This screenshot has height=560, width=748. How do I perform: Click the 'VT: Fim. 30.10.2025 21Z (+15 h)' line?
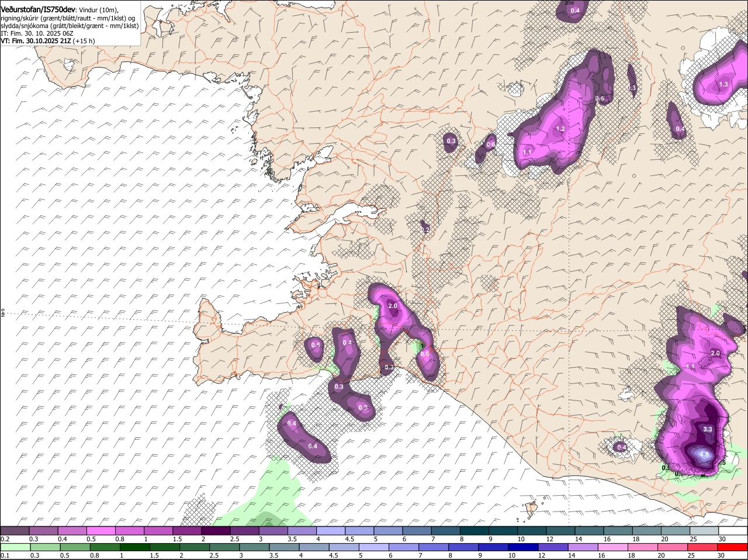48,41
